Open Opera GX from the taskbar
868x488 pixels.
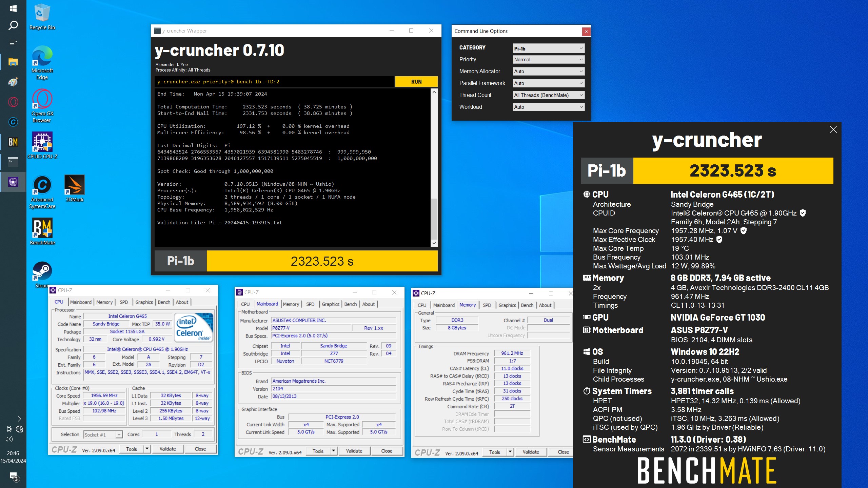pyautogui.click(x=13, y=102)
